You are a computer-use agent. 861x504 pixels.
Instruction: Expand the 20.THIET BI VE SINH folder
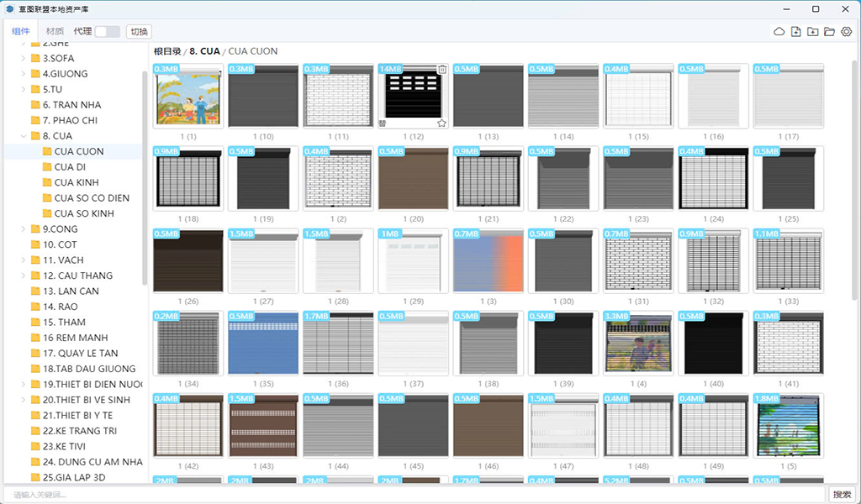tap(24, 400)
